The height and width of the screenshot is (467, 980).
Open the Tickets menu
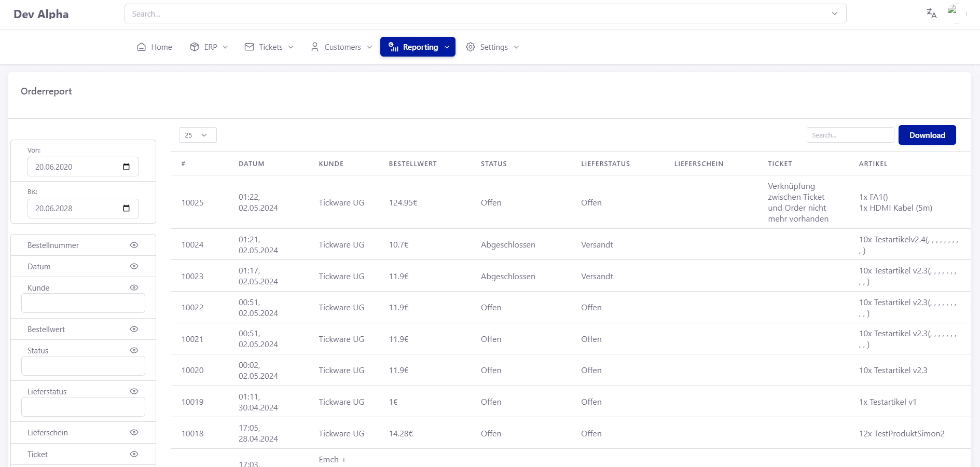269,47
